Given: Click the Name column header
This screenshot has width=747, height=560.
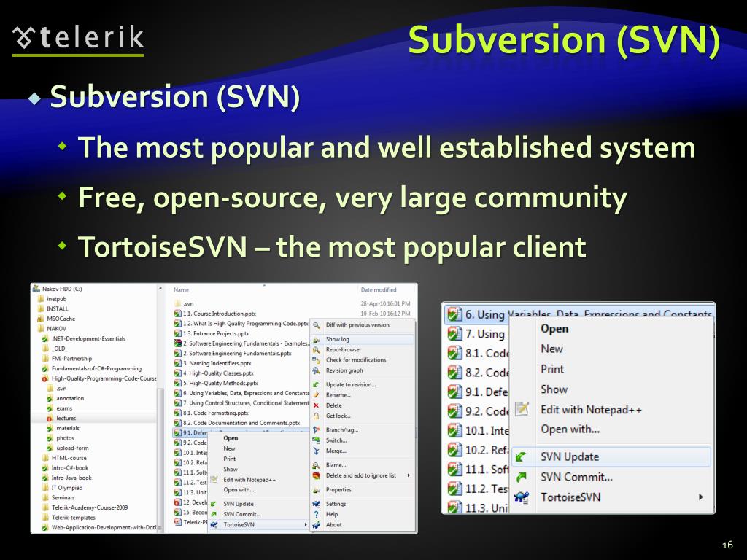Looking at the screenshot, I should click(181, 289).
